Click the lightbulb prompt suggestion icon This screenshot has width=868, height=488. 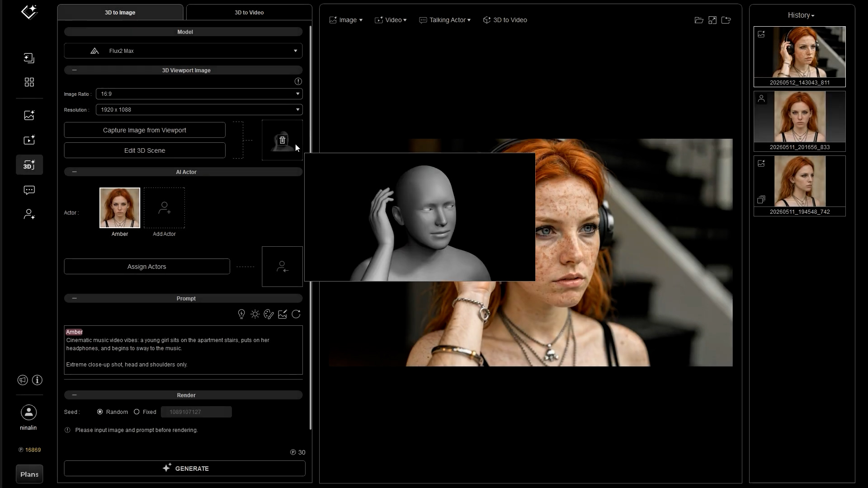click(x=241, y=314)
